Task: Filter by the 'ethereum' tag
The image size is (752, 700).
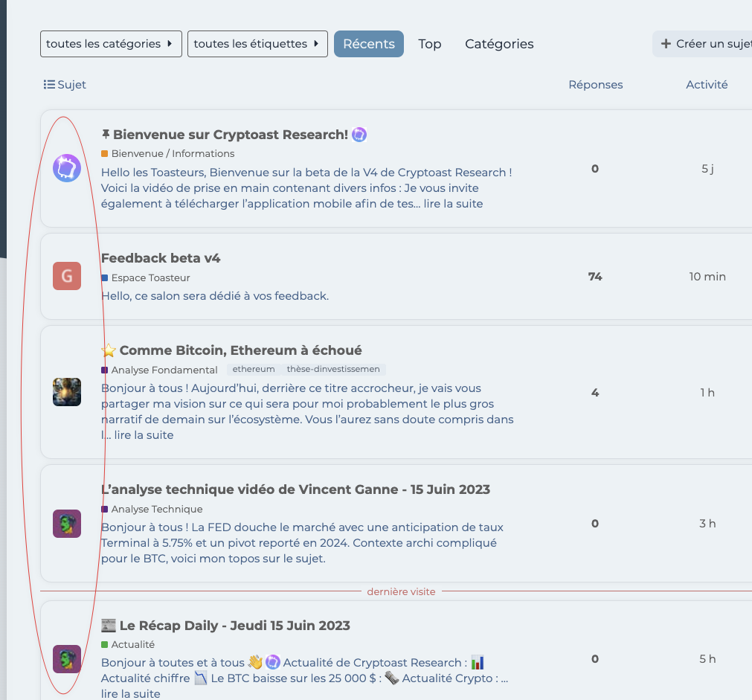Action: [x=254, y=370]
